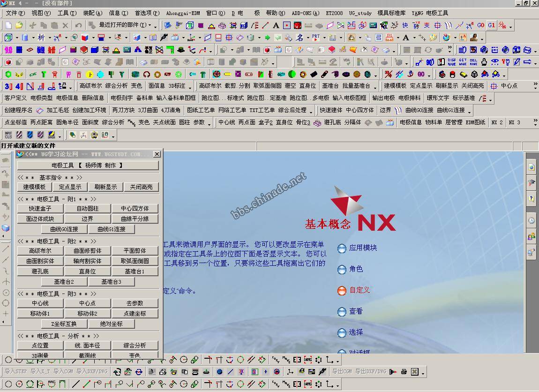Open the 文件(F) menu
The height and width of the screenshot is (392, 539).
[x=15, y=13]
